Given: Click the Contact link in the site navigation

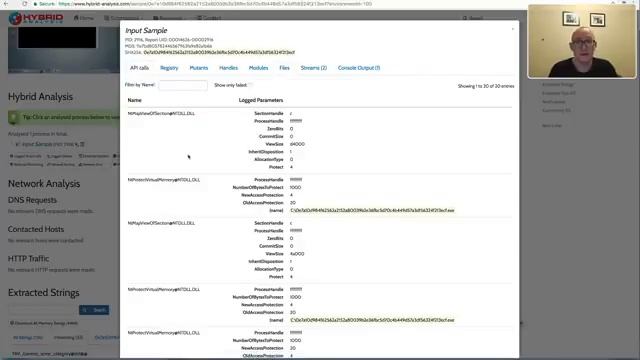Looking at the screenshot, I should [x=209, y=18].
